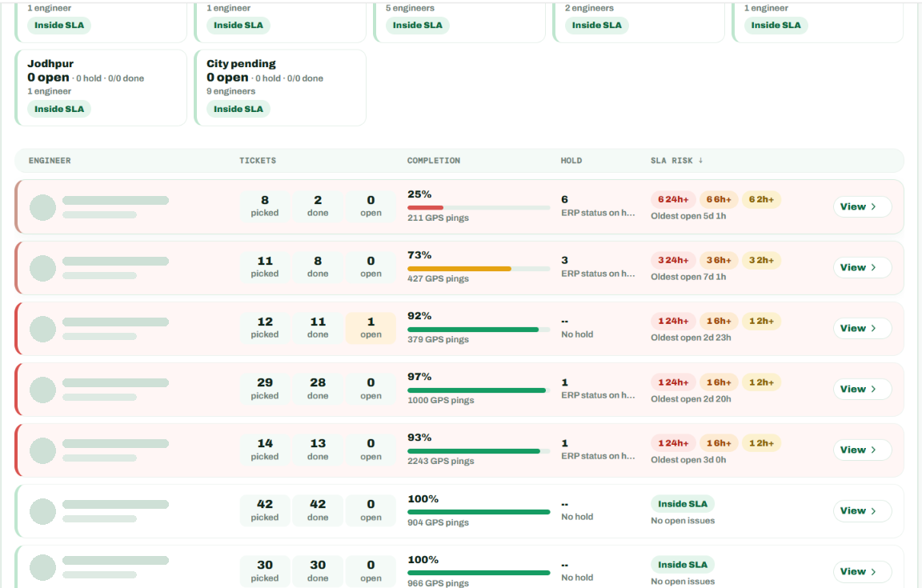The width and height of the screenshot is (922, 588).
Task: Click avatar of engineer with 42 picked
Action: [43, 511]
